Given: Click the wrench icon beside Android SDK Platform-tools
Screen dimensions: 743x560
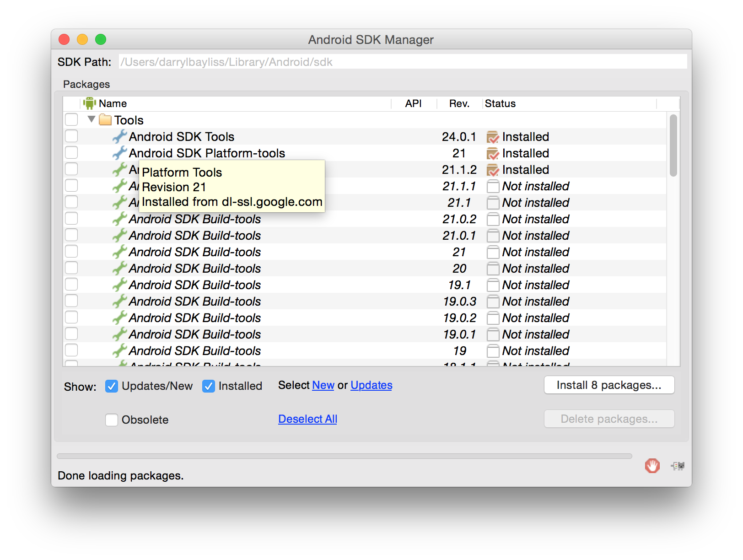Looking at the screenshot, I should click(119, 153).
